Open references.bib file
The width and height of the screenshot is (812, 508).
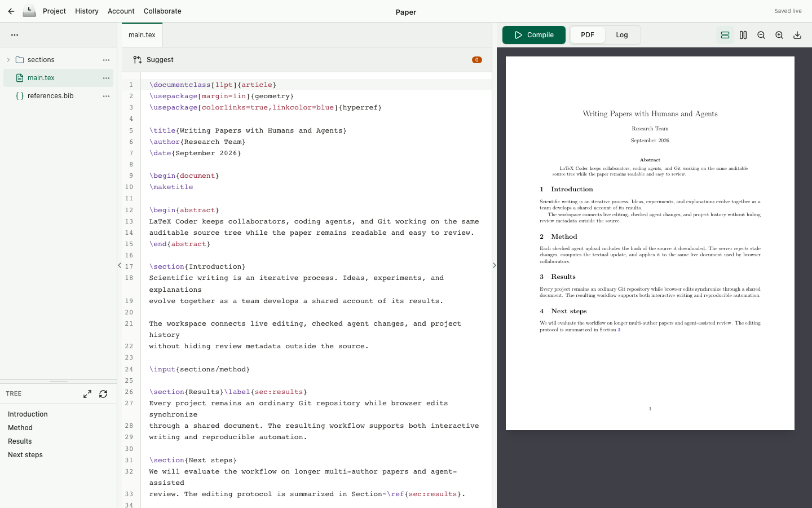[50, 96]
